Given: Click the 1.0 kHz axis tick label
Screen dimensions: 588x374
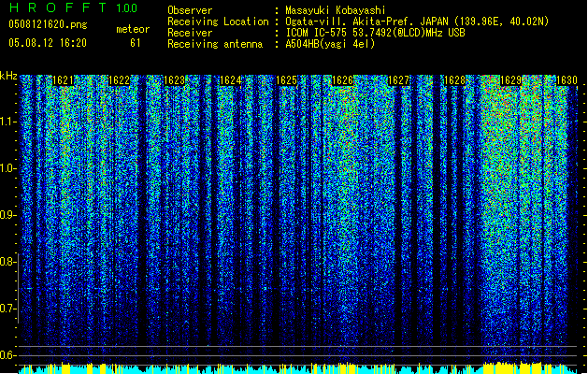Looking at the screenshot, I should point(8,168).
